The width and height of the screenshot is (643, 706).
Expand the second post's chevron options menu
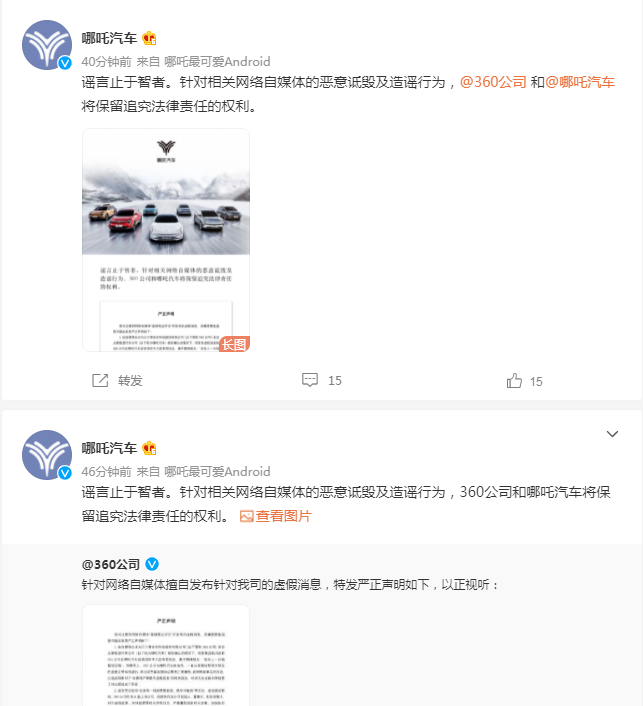click(x=612, y=434)
